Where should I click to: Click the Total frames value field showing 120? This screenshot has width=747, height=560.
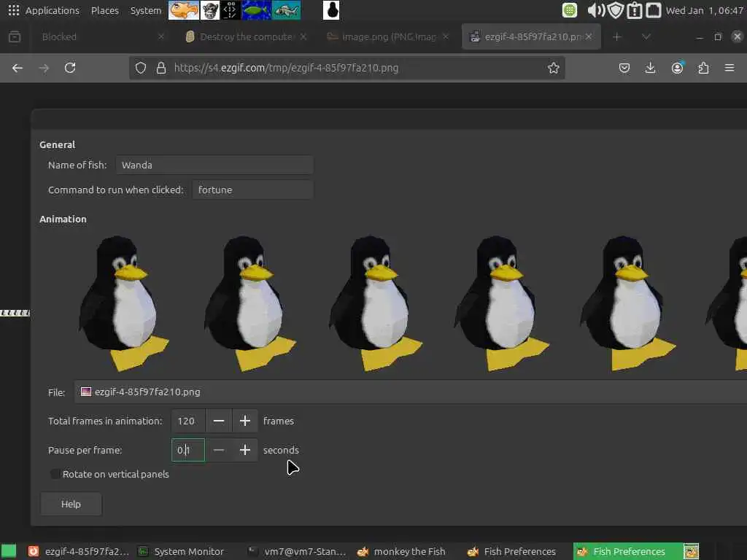pyautogui.click(x=188, y=421)
